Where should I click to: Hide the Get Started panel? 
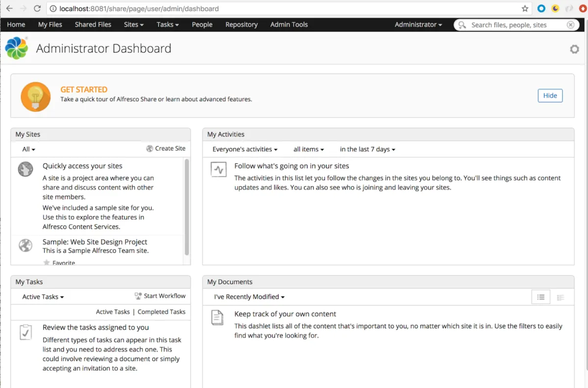click(x=550, y=96)
